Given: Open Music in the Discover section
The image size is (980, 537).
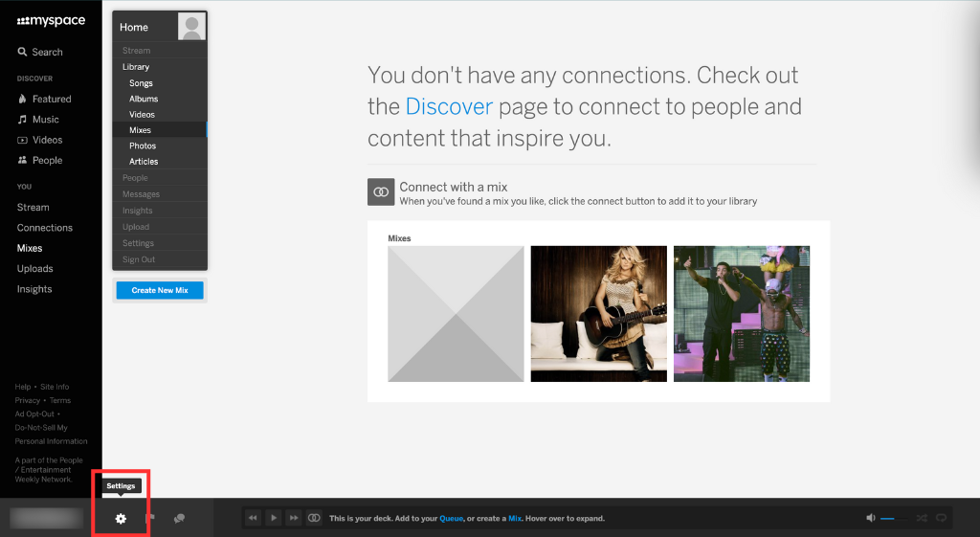Looking at the screenshot, I should click(x=38, y=120).
